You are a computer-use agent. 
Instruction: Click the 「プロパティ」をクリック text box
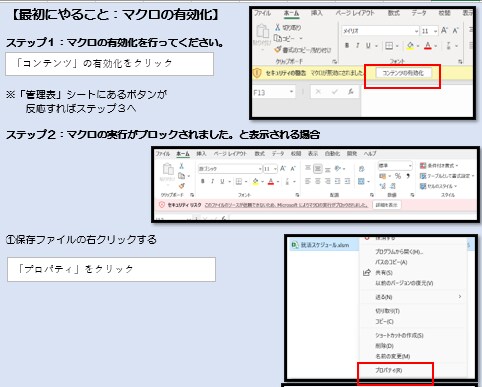(111, 269)
